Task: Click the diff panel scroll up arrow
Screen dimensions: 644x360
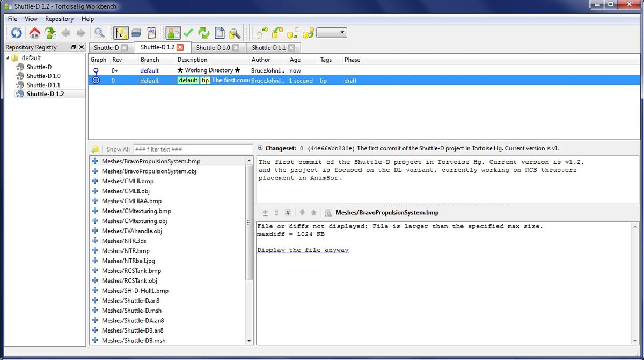Action: [x=636, y=226]
